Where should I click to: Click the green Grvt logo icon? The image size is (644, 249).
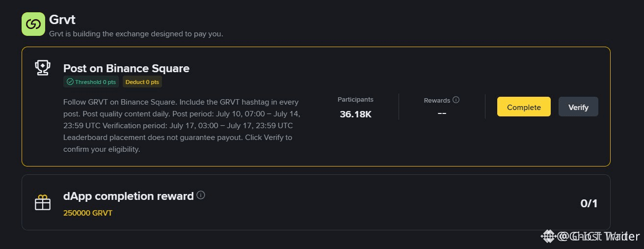coord(33,24)
